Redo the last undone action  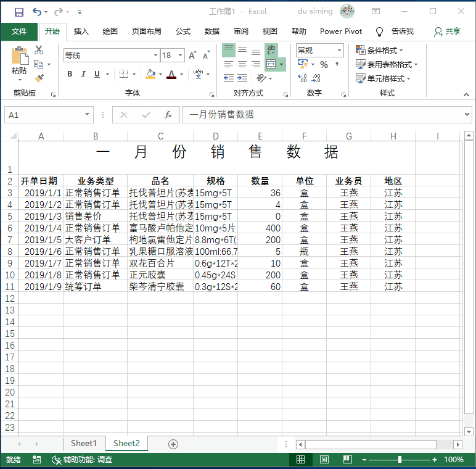pyautogui.click(x=59, y=12)
